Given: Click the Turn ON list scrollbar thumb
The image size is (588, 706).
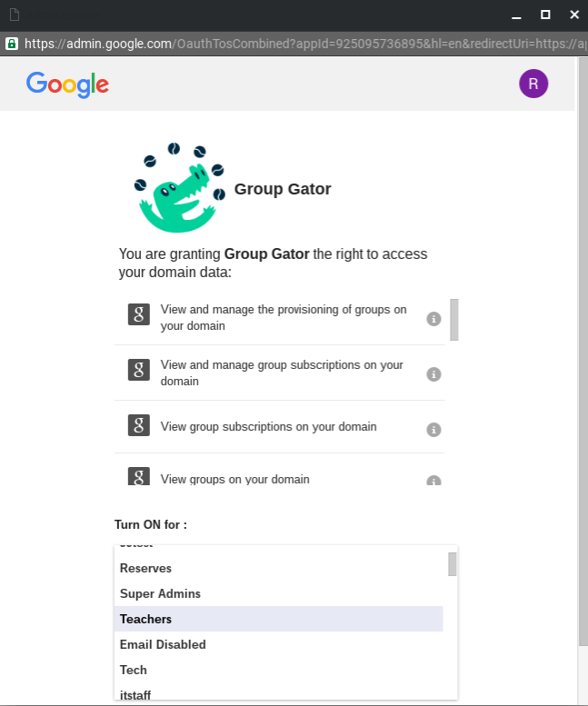Looking at the screenshot, I should pos(452,564).
